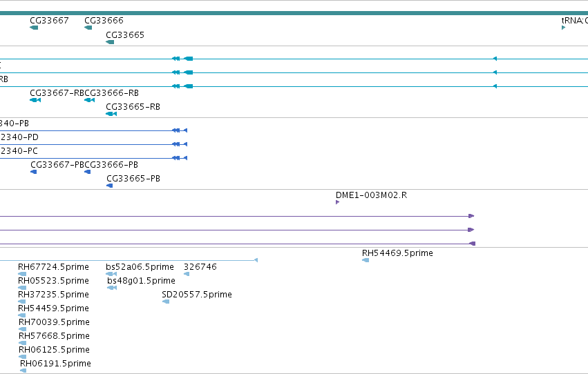Image resolution: width=588 pixels, height=374 pixels.
Task: Click the DME1-003M02.R label
Action: coord(371,195)
